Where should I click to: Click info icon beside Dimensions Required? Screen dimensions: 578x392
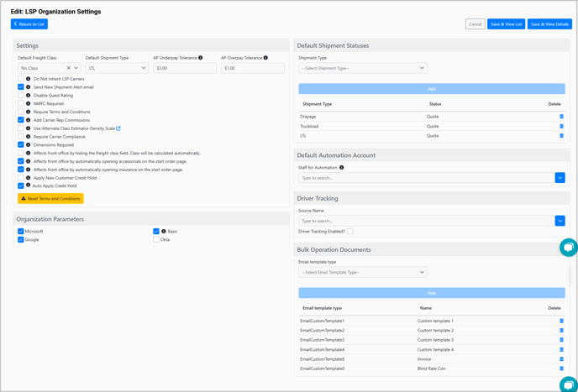point(28,144)
